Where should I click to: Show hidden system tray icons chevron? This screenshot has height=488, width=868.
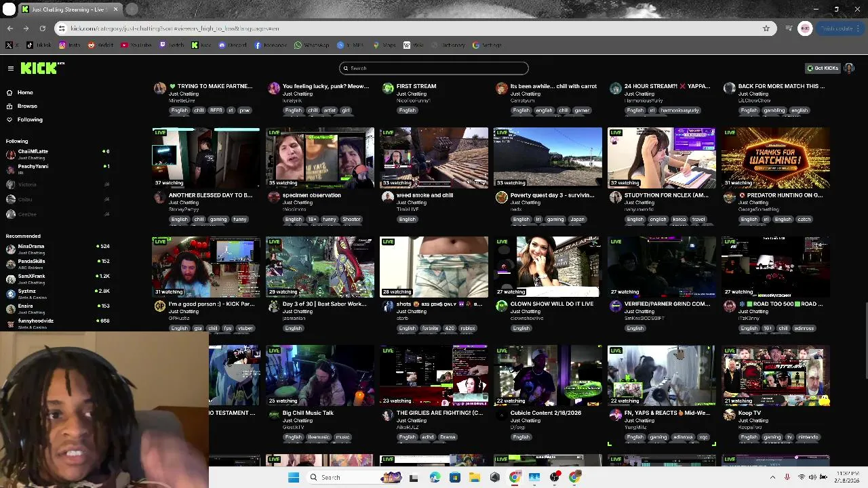tap(772, 477)
